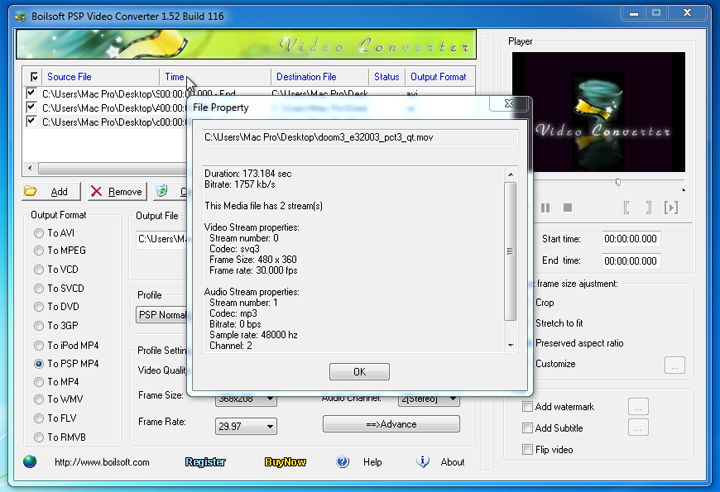Enable the Add Subtitle checkbox

click(x=527, y=428)
